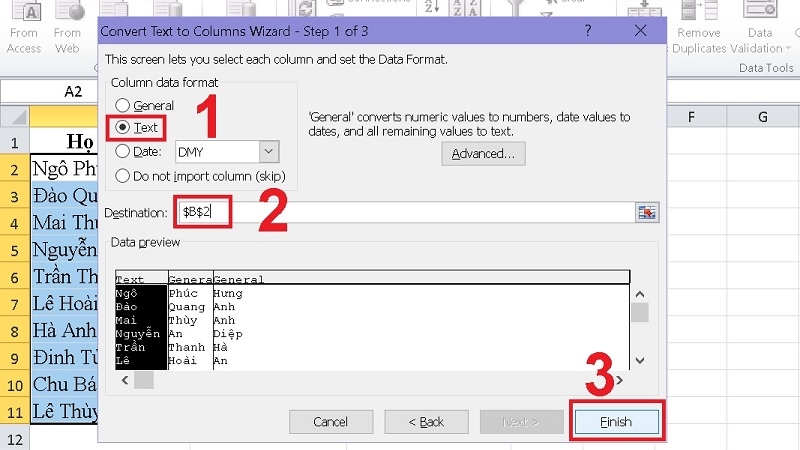The image size is (800, 450).
Task: Click the 'Hà Anh' cell in row 8
Action: 64,331
